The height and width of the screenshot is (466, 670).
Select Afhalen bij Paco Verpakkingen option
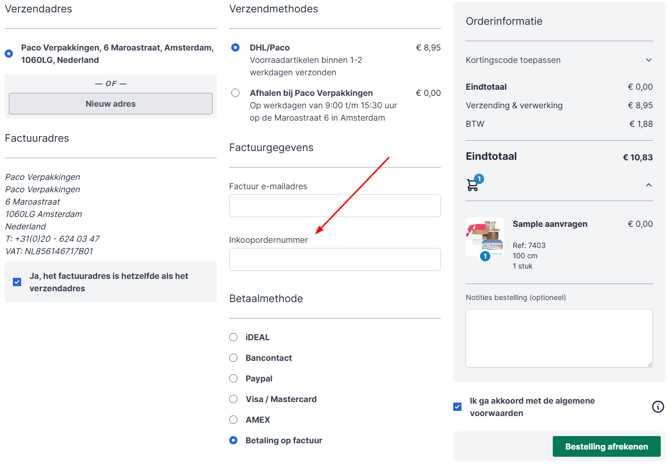click(236, 93)
